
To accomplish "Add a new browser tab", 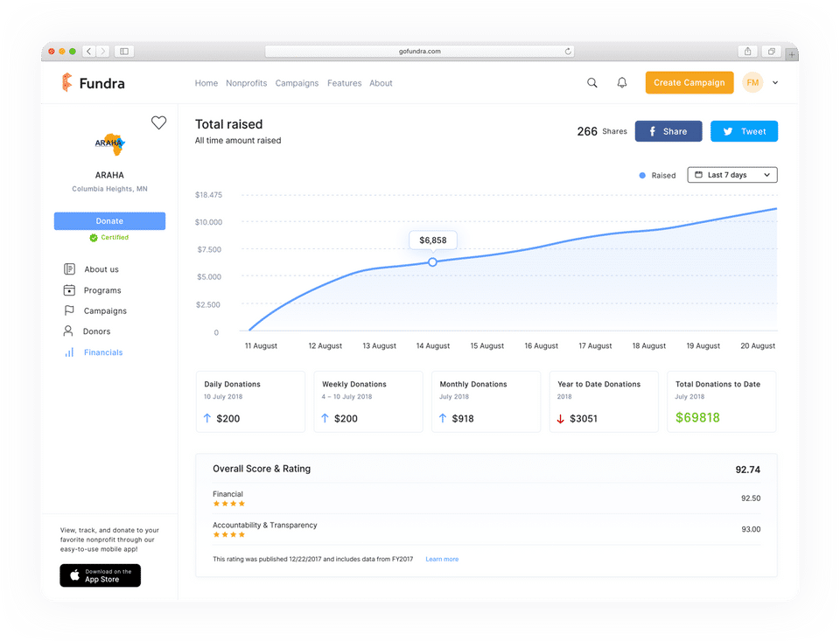I will 792,53.
